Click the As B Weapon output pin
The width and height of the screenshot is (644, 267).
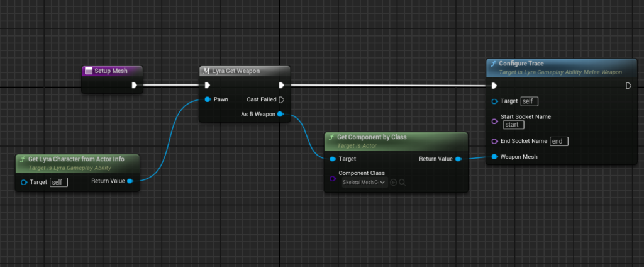(x=280, y=115)
